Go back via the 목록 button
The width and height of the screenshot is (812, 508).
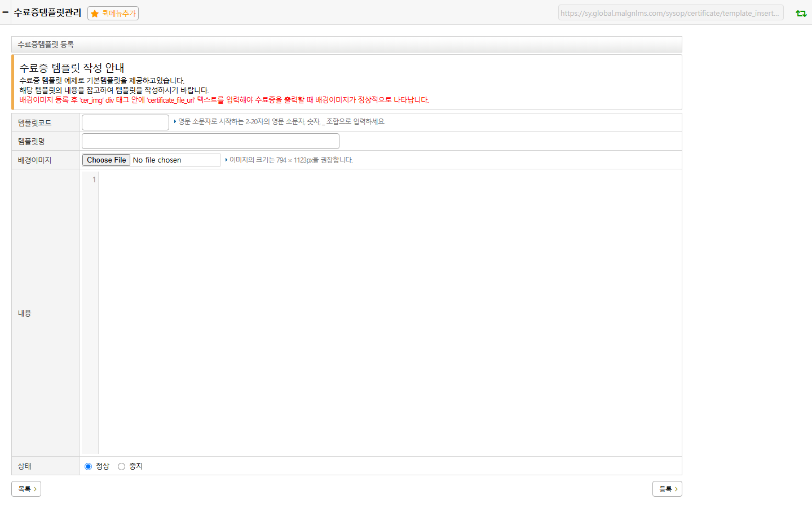click(26, 489)
